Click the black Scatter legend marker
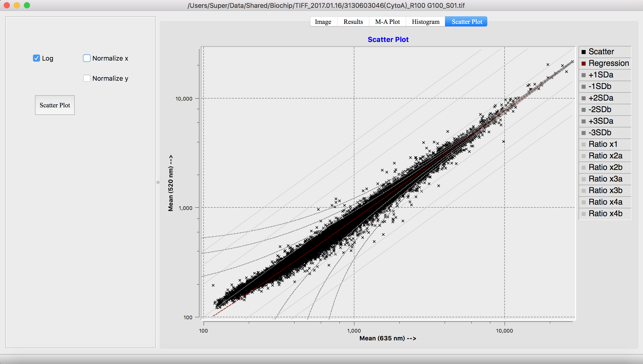Image resolution: width=643 pixels, height=364 pixels. [584, 52]
